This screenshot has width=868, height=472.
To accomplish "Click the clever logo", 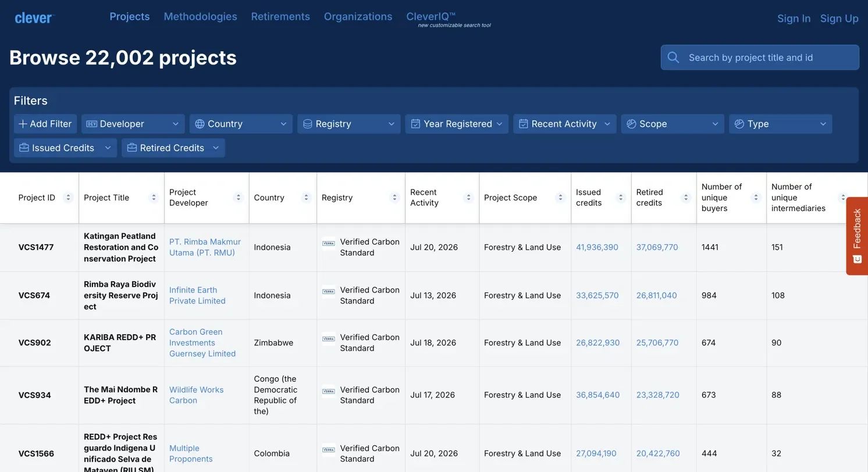I will [34, 17].
